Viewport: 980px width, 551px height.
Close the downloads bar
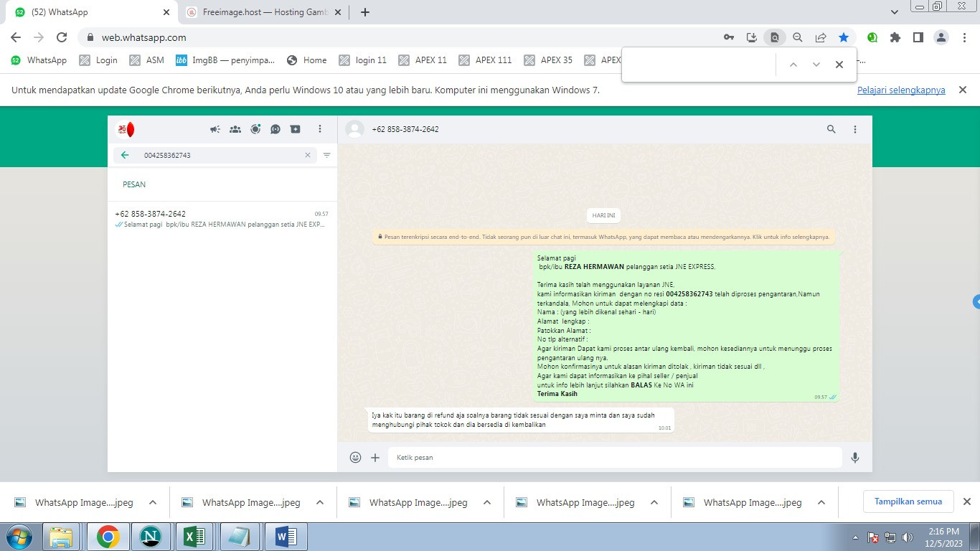(966, 501)
